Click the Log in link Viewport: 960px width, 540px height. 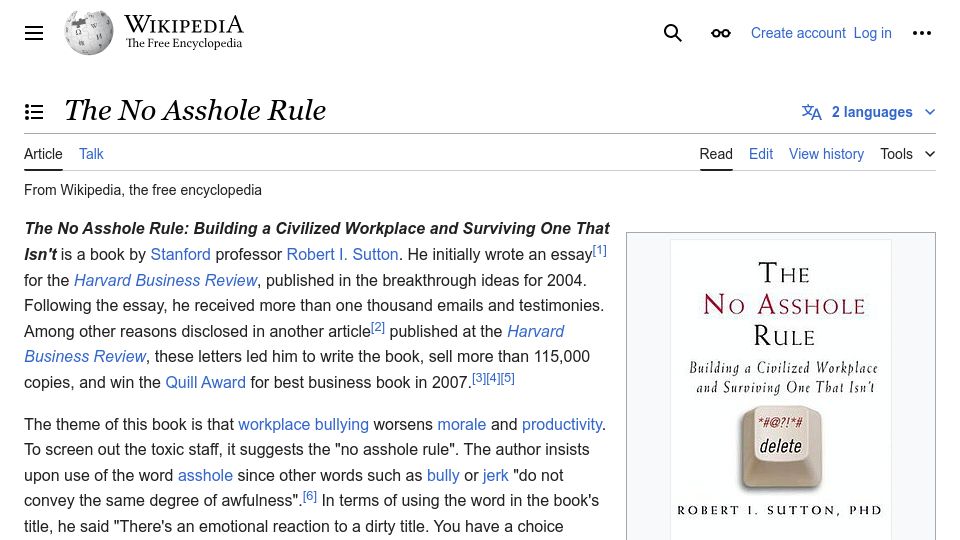872,33
